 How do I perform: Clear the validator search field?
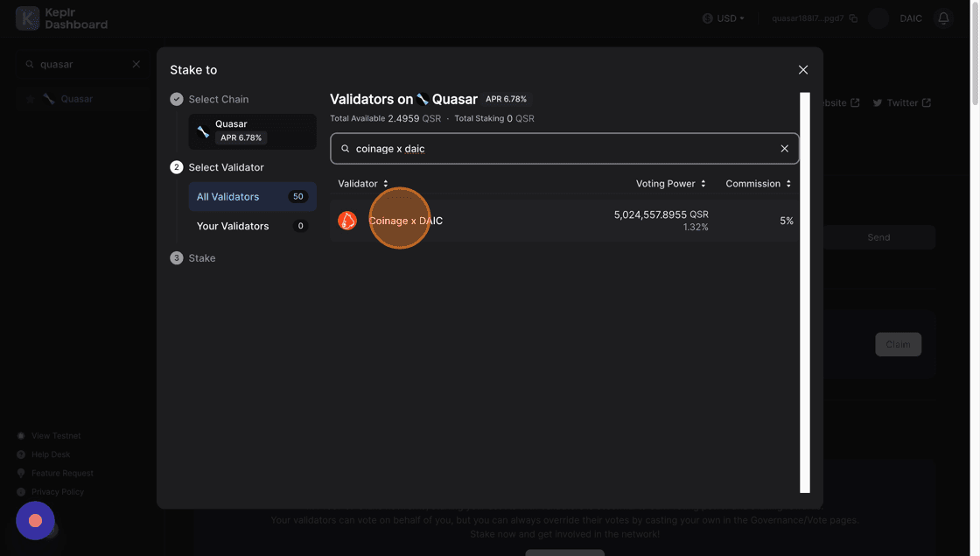784,149
